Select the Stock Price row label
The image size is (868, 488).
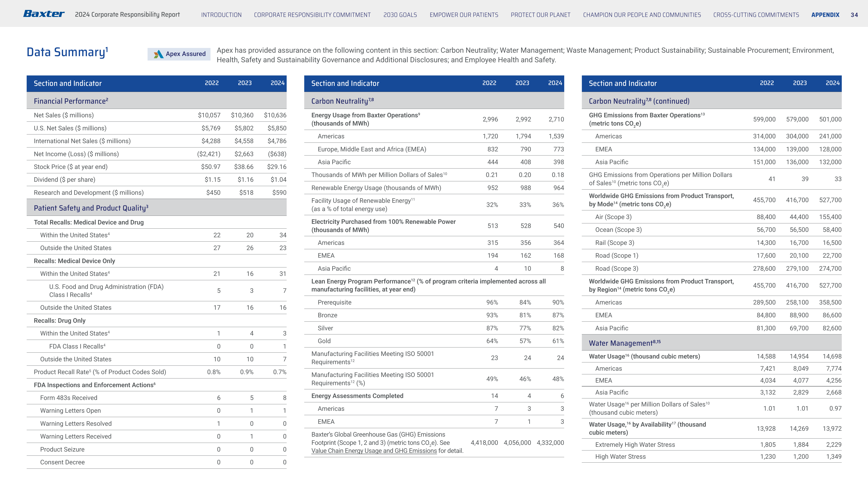(71, 167)
